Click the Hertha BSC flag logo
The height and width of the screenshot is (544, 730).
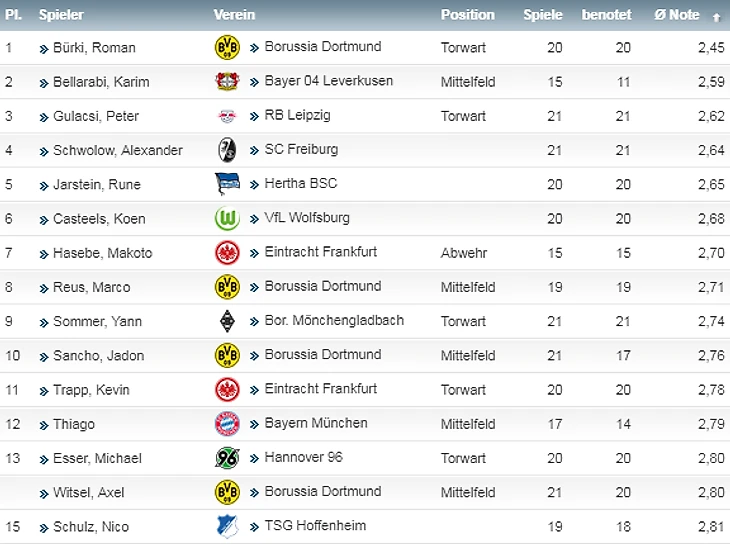pyautogui.click(x=227, y=184)
